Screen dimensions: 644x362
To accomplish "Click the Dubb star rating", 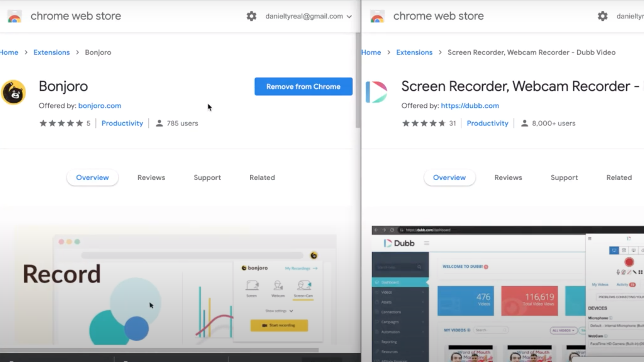I will pos(424,123).
